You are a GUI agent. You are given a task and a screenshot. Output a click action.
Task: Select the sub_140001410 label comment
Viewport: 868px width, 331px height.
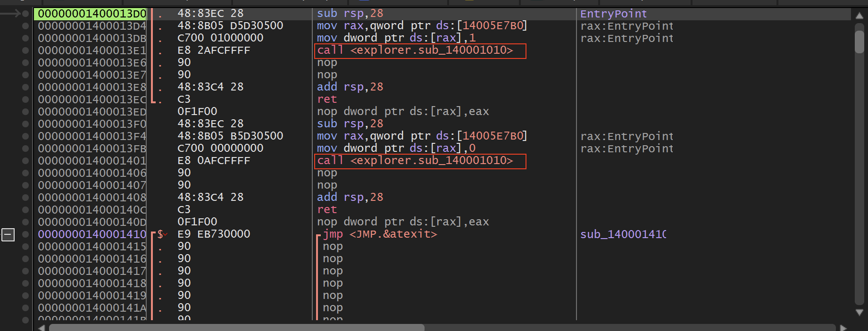click(x=623, y=234)
